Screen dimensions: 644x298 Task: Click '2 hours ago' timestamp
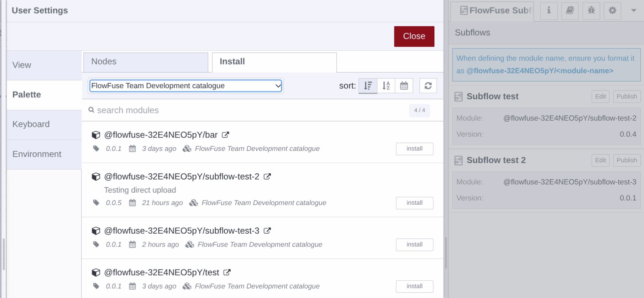(160, 245)
